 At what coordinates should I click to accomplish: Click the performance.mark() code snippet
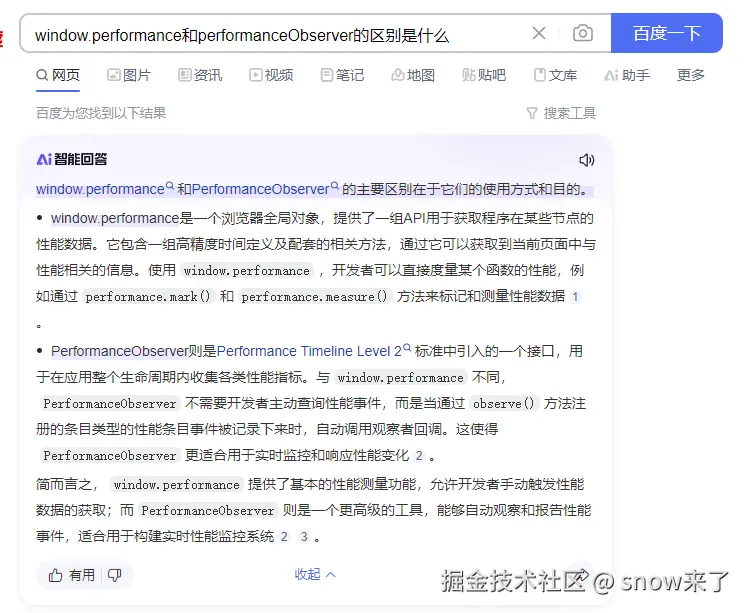pyautogui.click(x=148, y=297)
